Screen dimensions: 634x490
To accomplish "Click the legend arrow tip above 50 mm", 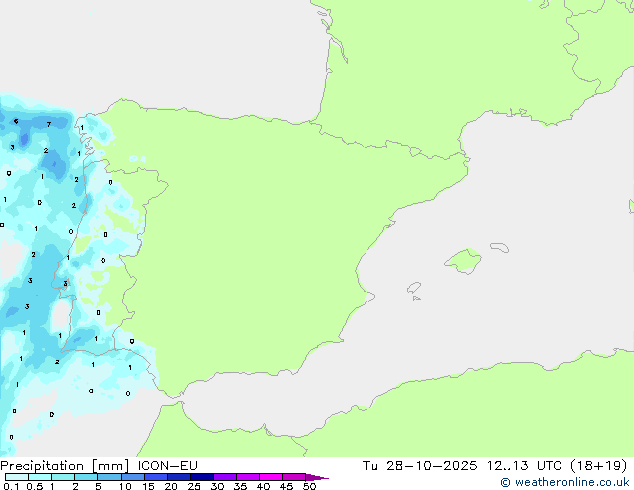I will tap(317, 477).
